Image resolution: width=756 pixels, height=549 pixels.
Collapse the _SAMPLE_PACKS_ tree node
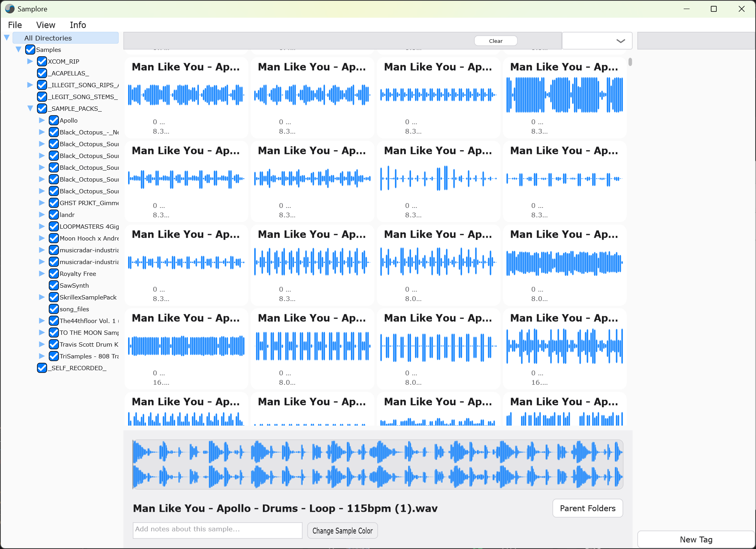point(30,108)
